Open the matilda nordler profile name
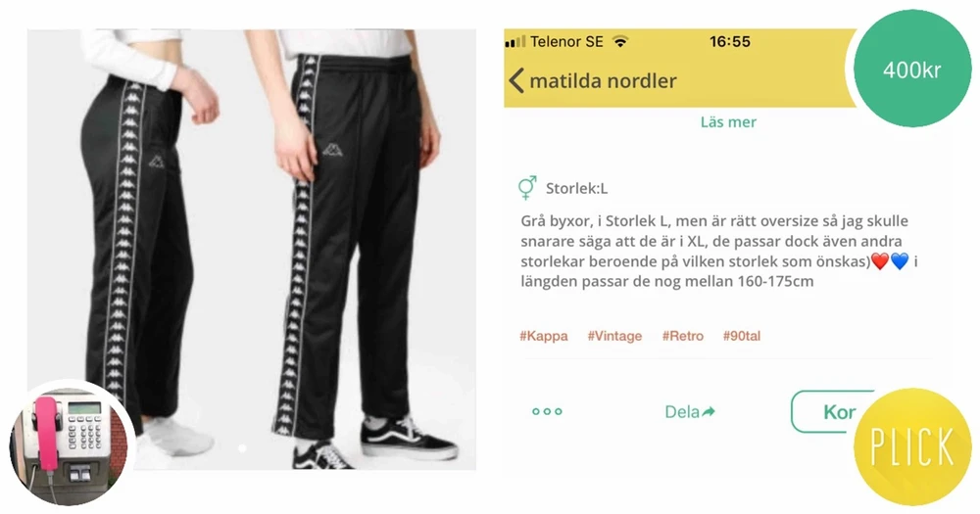 [x=603, y=81]
